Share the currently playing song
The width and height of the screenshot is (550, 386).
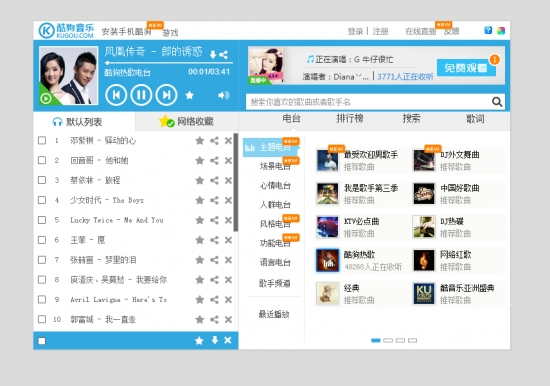click(x=223, y=55)
